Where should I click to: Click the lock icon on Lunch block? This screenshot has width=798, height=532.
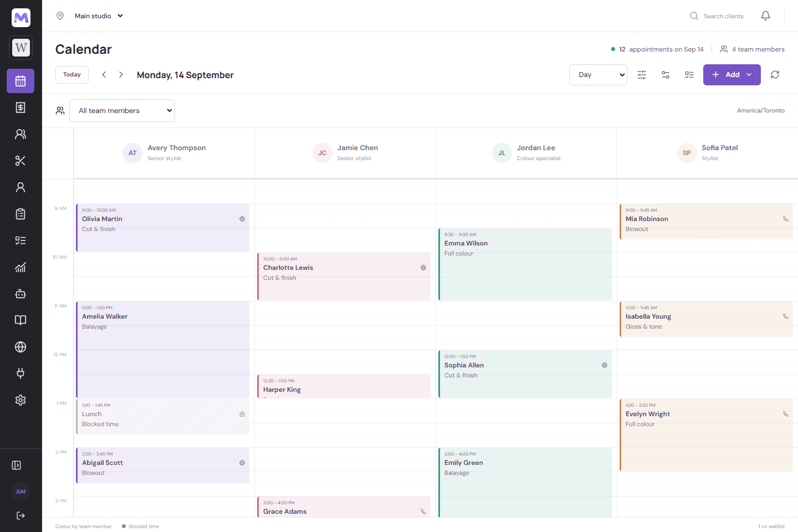tap(242, 414)
